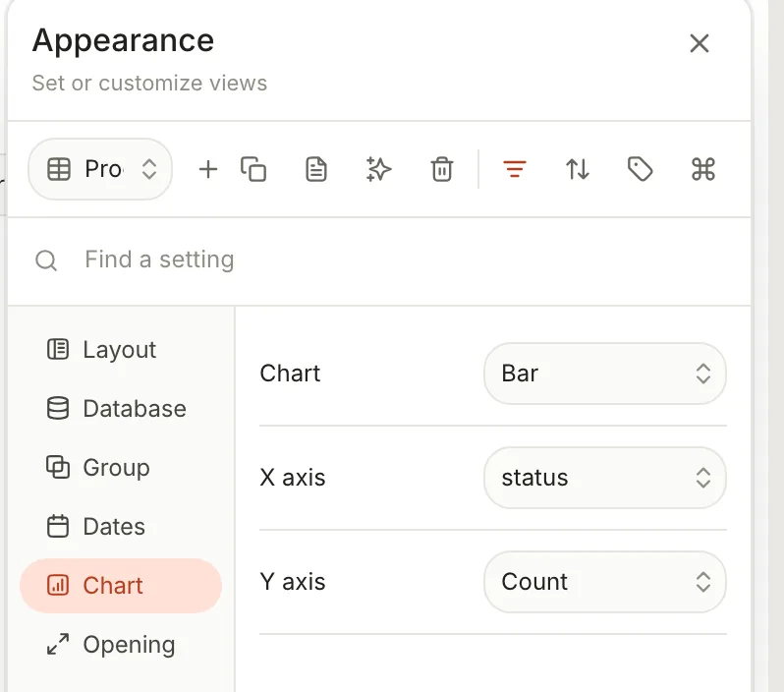Change Y axis from Count dropdown

click(605, 582)
